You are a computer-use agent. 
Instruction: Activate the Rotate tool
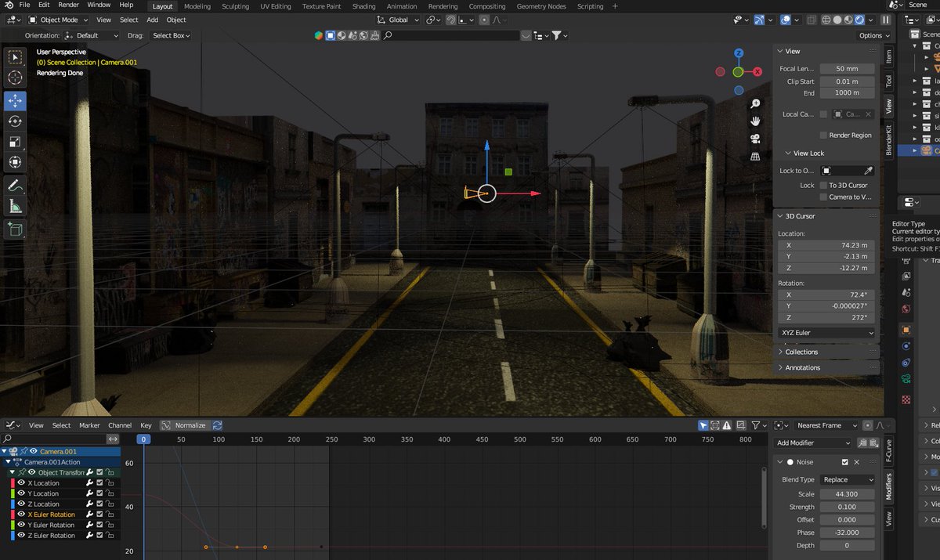[15, 121]
